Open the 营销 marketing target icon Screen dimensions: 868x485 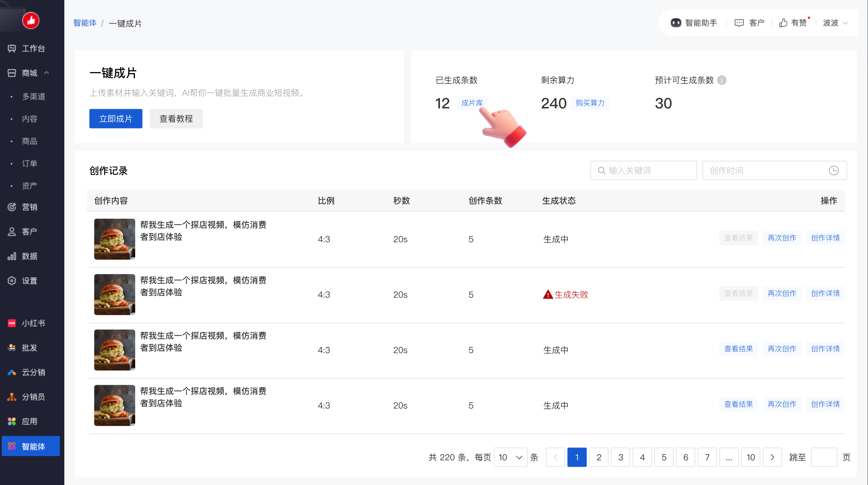(12, 207)
